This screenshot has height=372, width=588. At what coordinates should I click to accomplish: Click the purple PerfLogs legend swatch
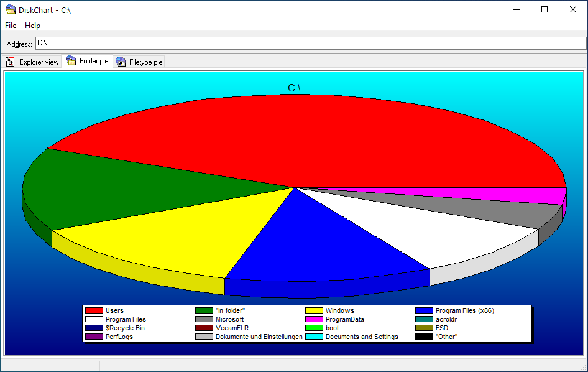[94, 337]
